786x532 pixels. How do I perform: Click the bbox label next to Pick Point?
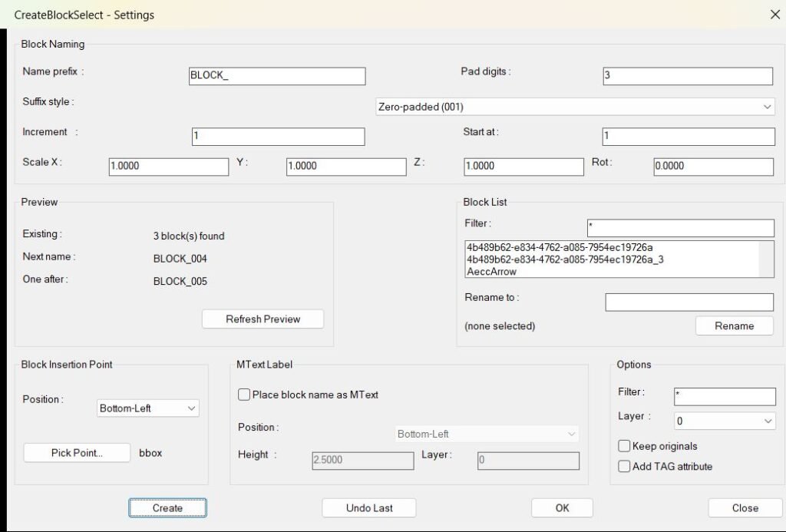pyautogui.click(x=150, y=453)
